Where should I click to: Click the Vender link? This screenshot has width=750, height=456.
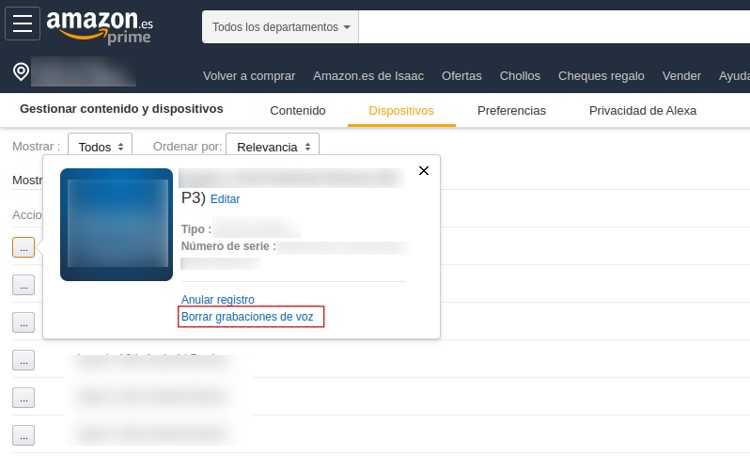[x=682, y=76]
